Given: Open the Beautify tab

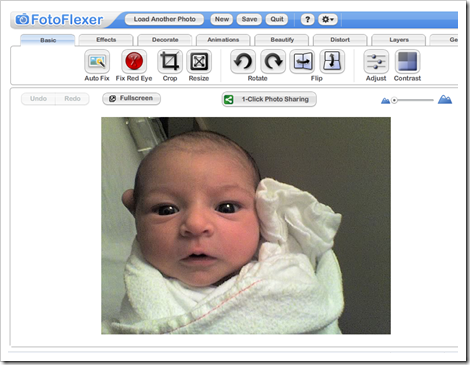Looking at the screenshot, I should click(x=282, y=40).
